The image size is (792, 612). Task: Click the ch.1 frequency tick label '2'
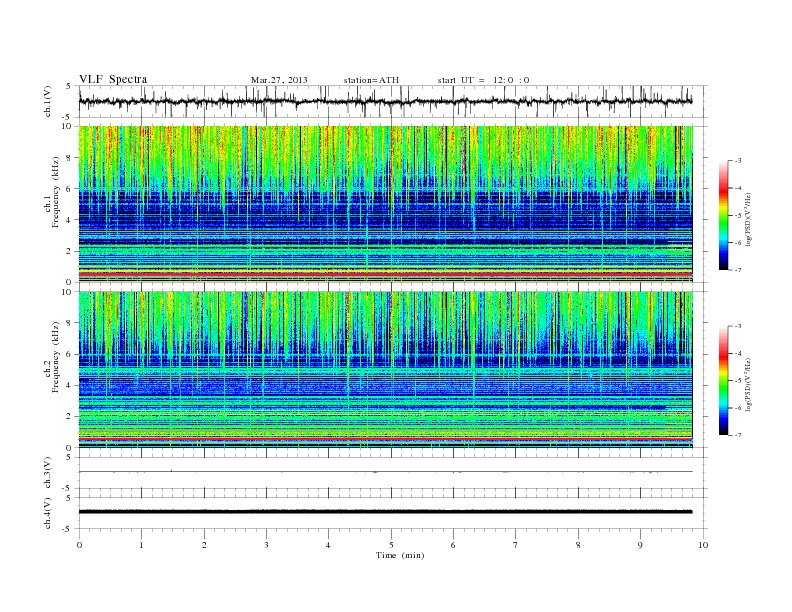pos(70,251)
